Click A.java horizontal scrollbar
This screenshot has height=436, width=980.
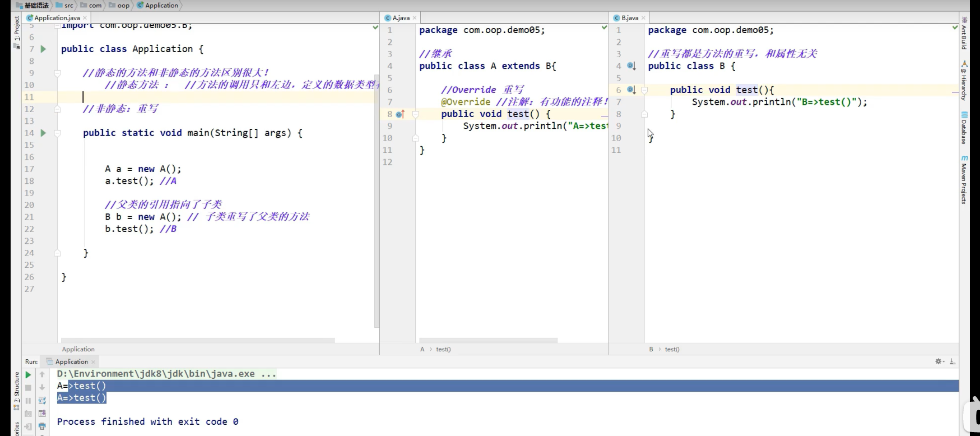coord(489,340)
